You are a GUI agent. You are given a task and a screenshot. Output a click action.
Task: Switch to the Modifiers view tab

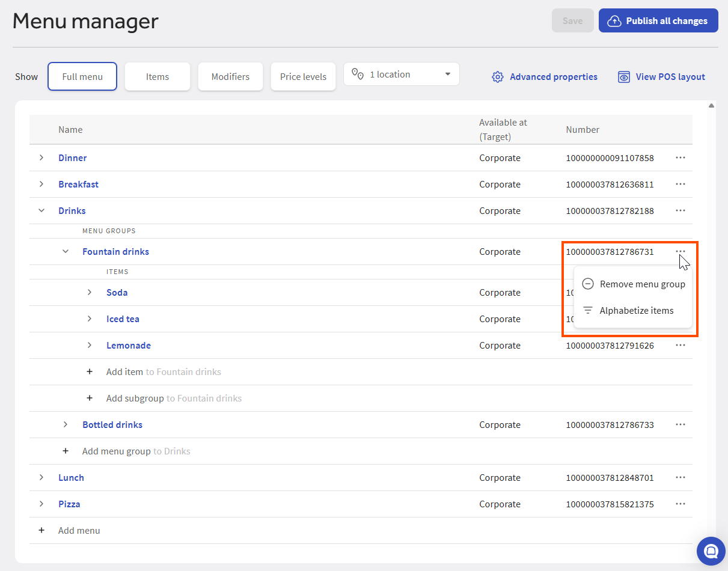230,77
